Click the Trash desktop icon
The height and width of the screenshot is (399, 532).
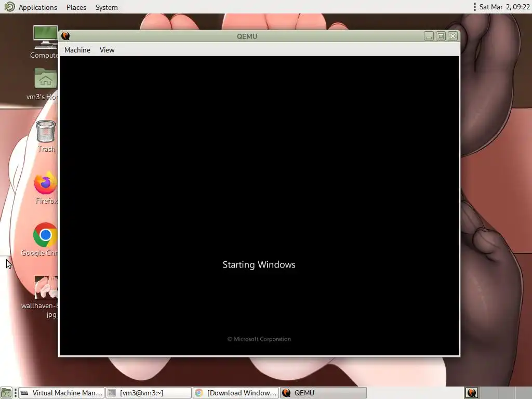46,131
